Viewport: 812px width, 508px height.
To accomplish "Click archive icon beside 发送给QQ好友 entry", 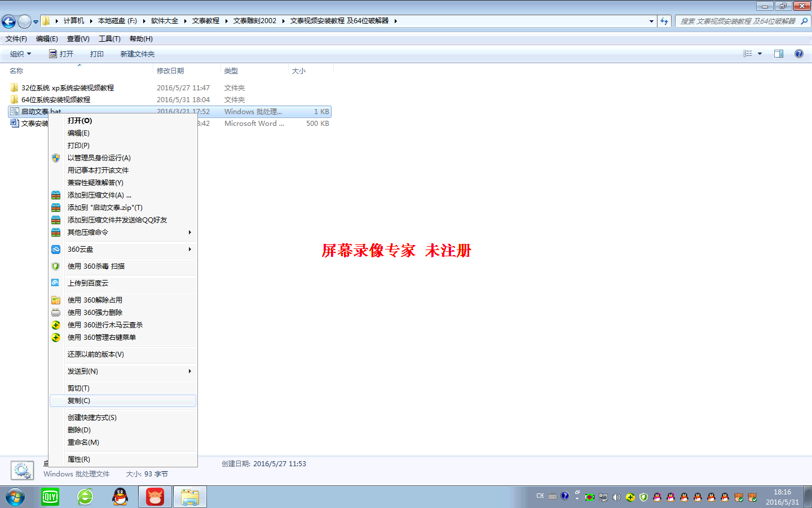I will pyautogui.click(x=56, y=220).
